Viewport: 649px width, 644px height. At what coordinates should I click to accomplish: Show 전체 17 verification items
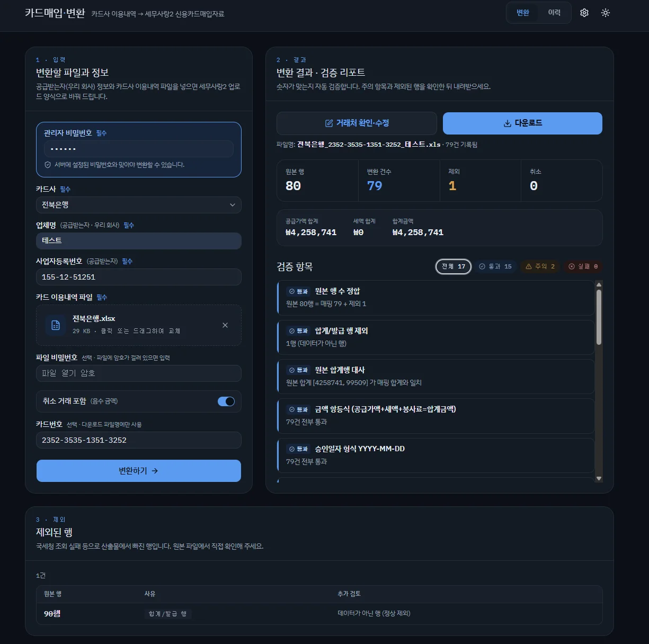[x=454, y=266]
